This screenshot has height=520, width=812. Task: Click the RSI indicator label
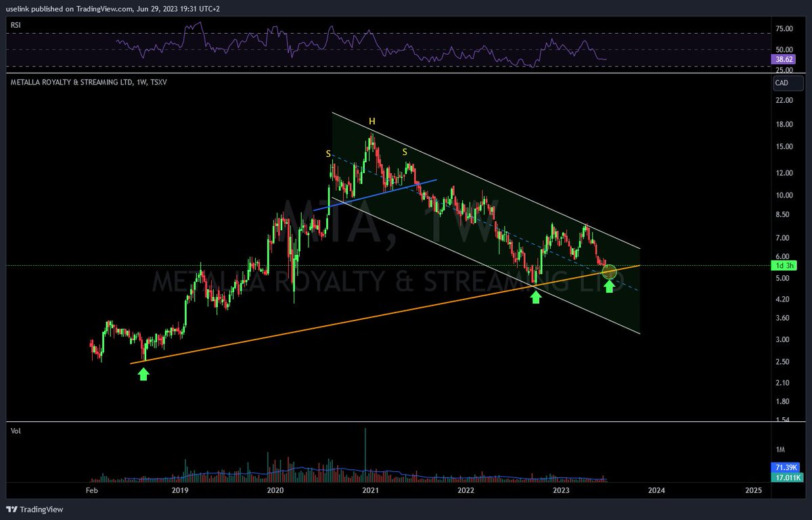pyautogui.click(x=15, y=24)
